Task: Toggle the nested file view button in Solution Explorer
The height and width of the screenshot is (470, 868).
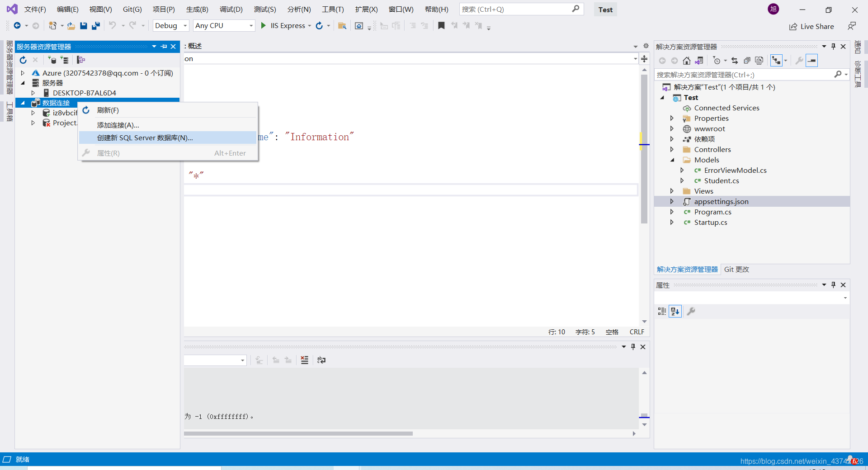Action: click(776, 61)
